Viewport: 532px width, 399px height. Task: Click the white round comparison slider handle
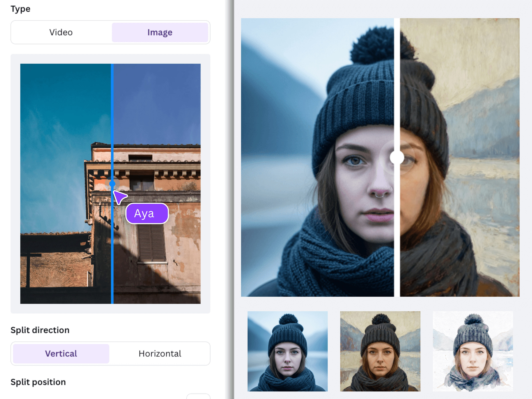coord(397,158)
